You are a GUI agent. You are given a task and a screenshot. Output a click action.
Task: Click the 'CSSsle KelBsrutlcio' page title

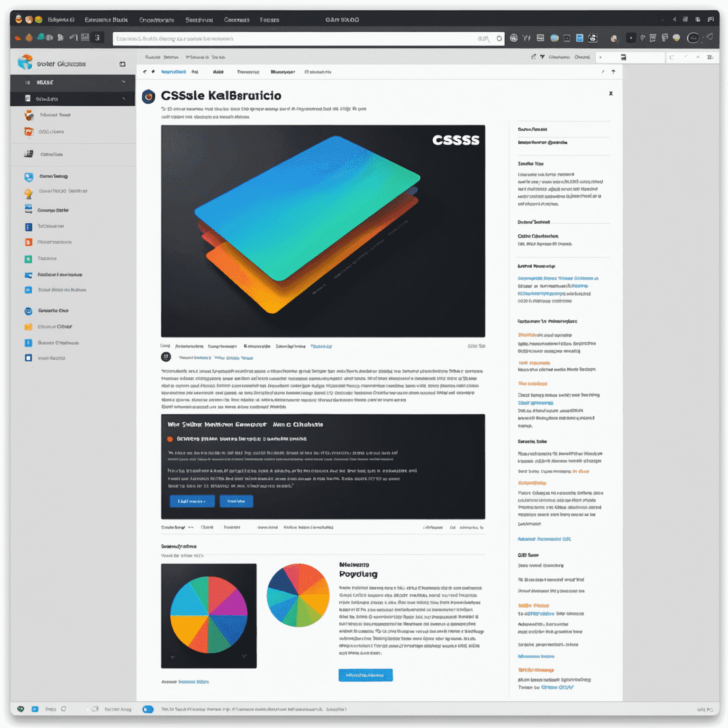tap(221, 96)
